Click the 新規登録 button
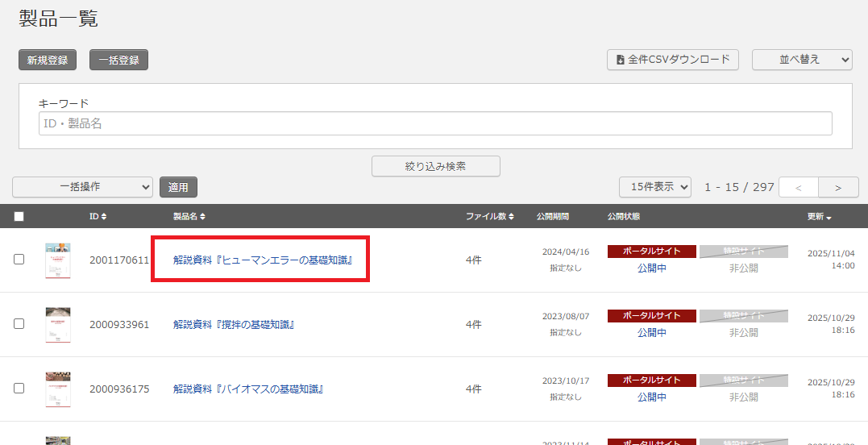The image size is (868, 445). pos(48,60)
